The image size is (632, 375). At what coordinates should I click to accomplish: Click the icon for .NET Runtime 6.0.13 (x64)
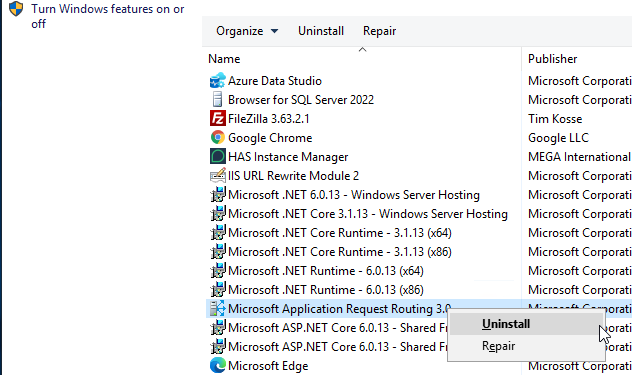click(218, 271)
